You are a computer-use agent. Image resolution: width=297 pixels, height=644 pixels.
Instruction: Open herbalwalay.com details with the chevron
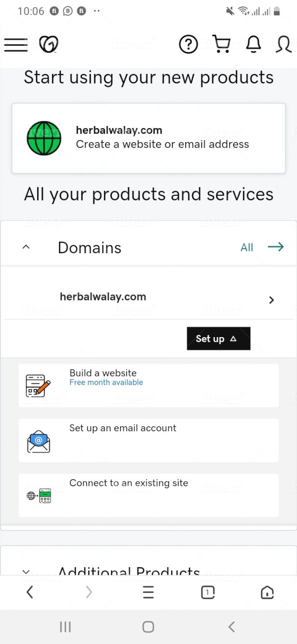click(271, 300)
